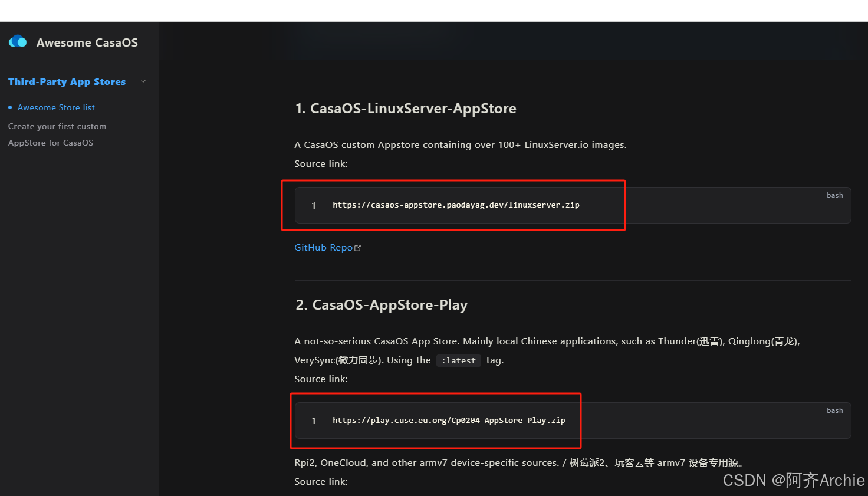Collapse the Third-Party App Stores chevron

143,81
